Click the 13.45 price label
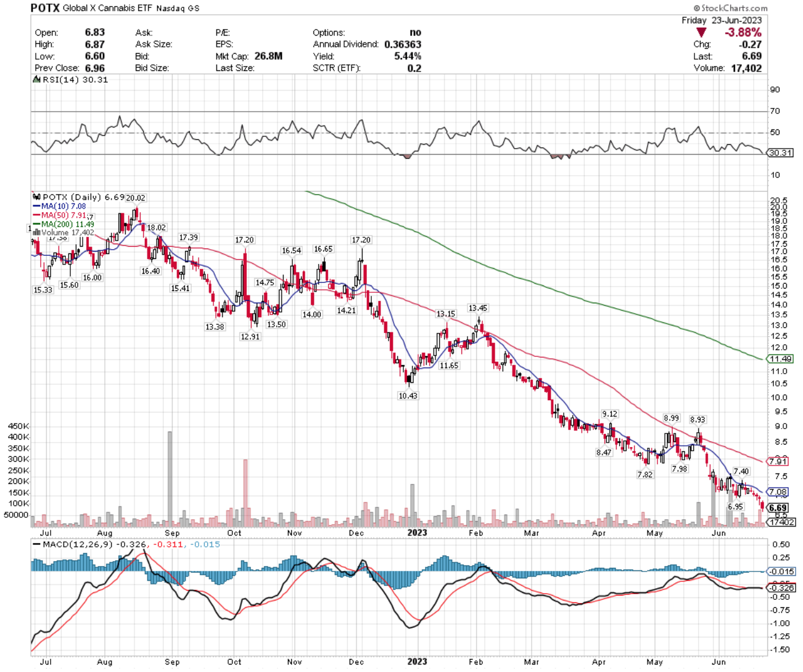The height and width of the screenshot is (672, 803). tap(478, 308)
